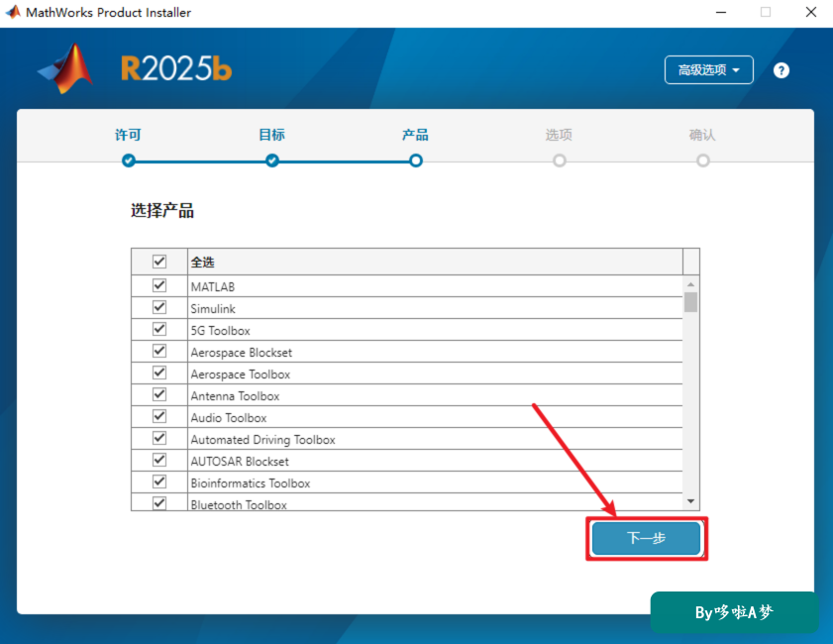Toggle the 5G Toolbox checkbox
This screenshot has height=644, width=833.
point(159,329)
